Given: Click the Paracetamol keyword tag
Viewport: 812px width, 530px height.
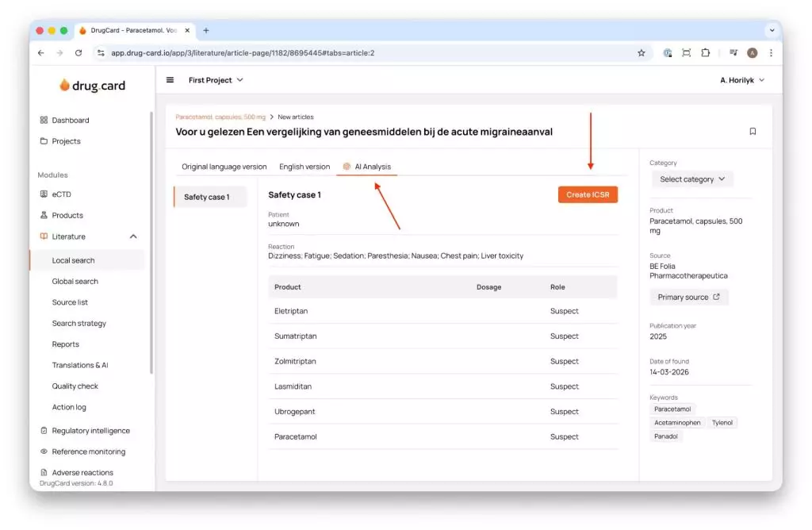Looking at the screenshot, I should coord(672,409).
